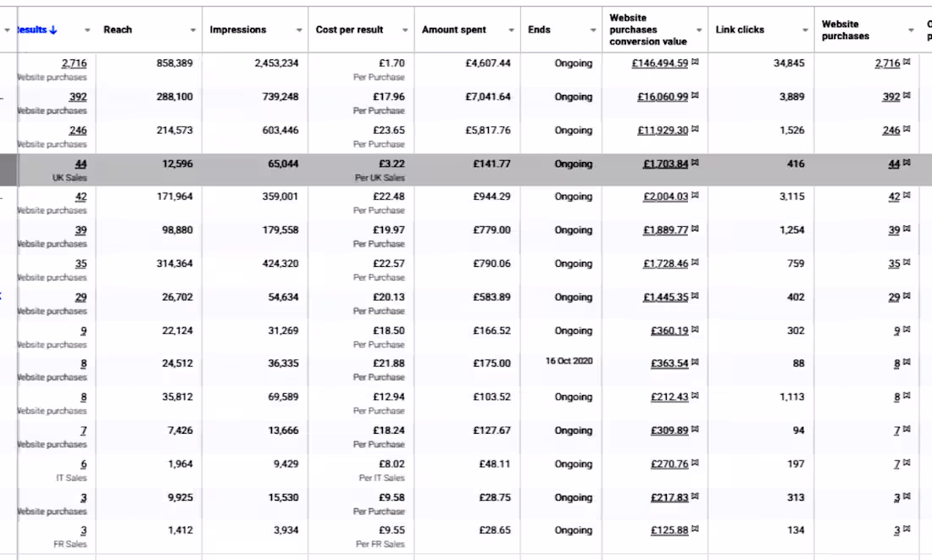Expand the Ends column dropdown arrow
Image resolution: width=932 pixels, height=560 pixels.
click(x=593, y=30)
